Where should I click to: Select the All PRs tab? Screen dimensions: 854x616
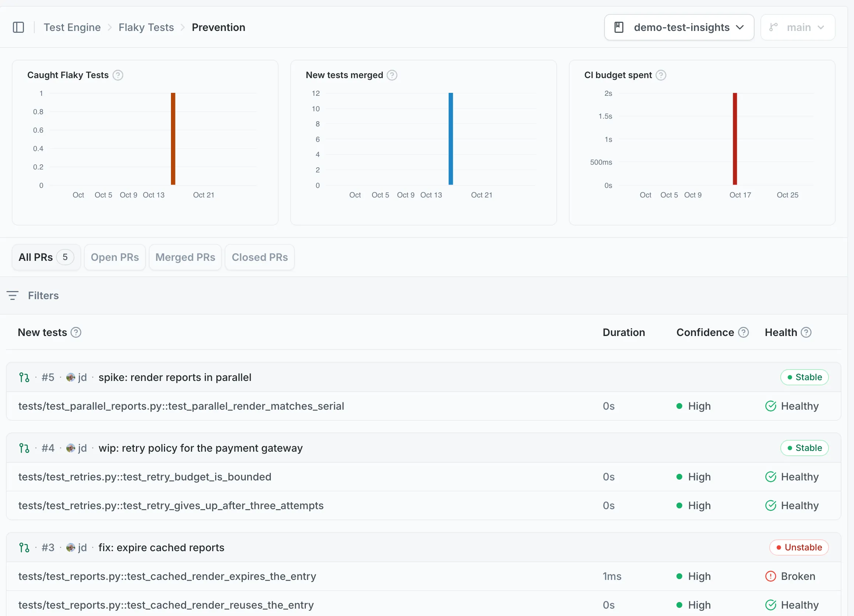click(x=46, y=257)
